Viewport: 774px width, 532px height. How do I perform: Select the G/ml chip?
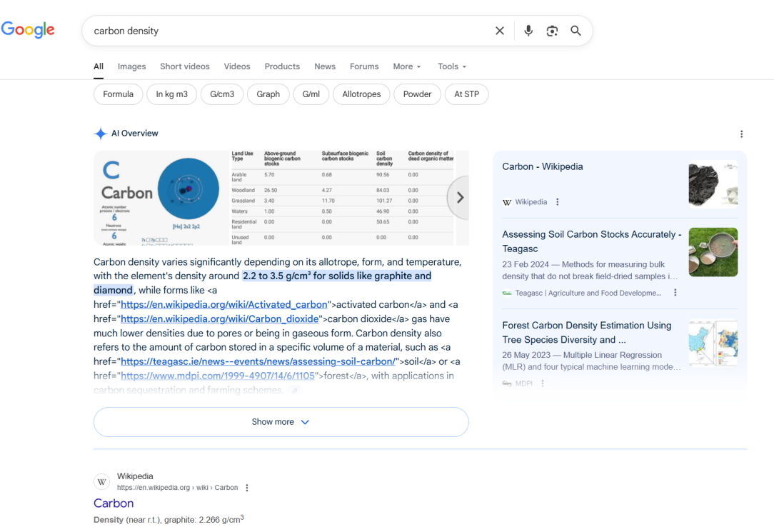click(311, 94)
